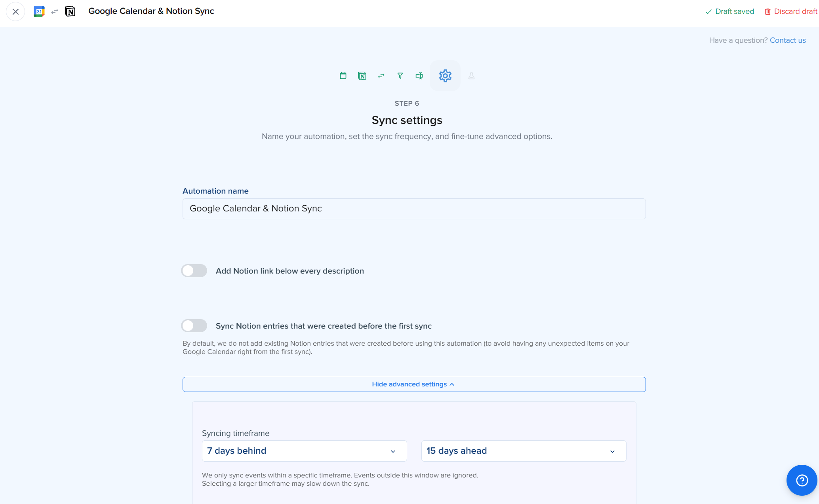
Task: Click the Discard draft link
Action: pos(795,11)
